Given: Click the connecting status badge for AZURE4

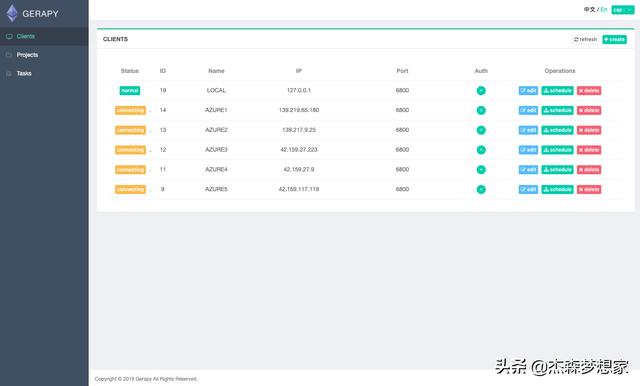Looking at the screenshot, I should [130, 170].
